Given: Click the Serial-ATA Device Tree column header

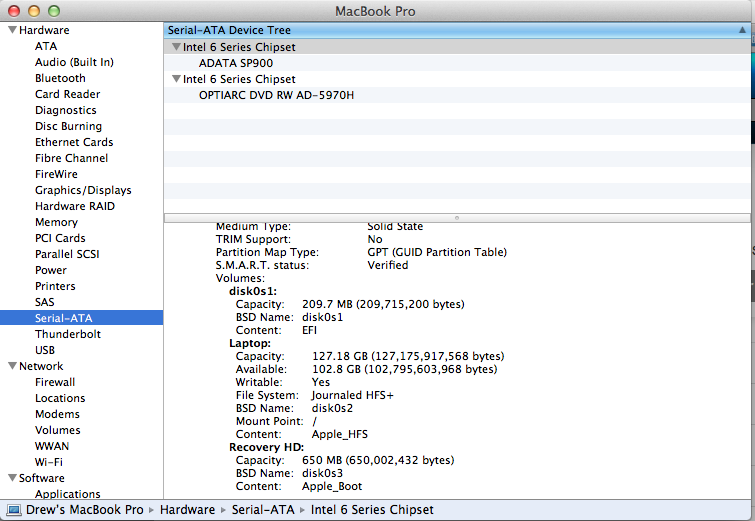Looking at the screenshot, I should coord(456,30).
